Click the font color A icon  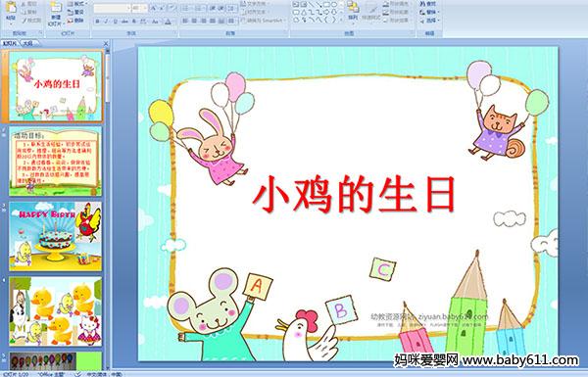click(168, 22)
